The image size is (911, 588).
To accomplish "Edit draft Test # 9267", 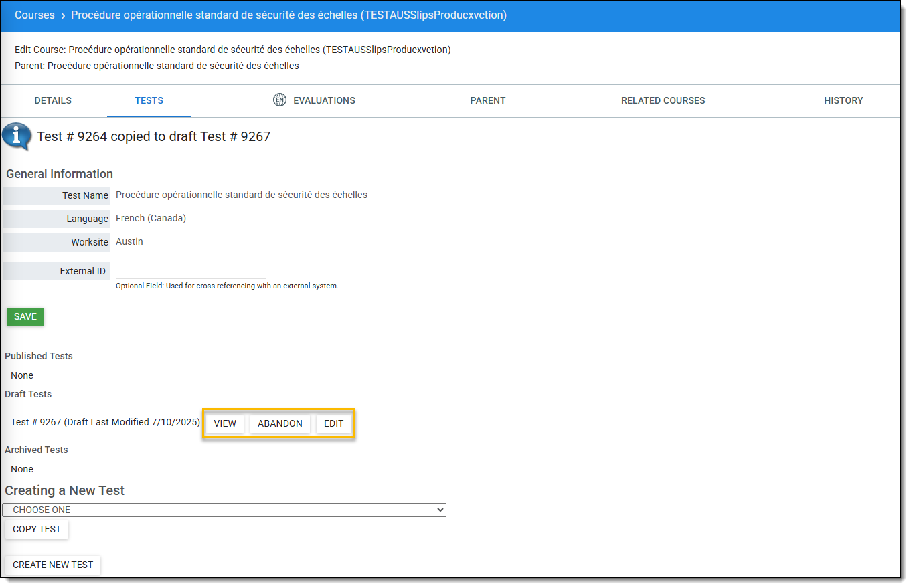I will [333, 424].
